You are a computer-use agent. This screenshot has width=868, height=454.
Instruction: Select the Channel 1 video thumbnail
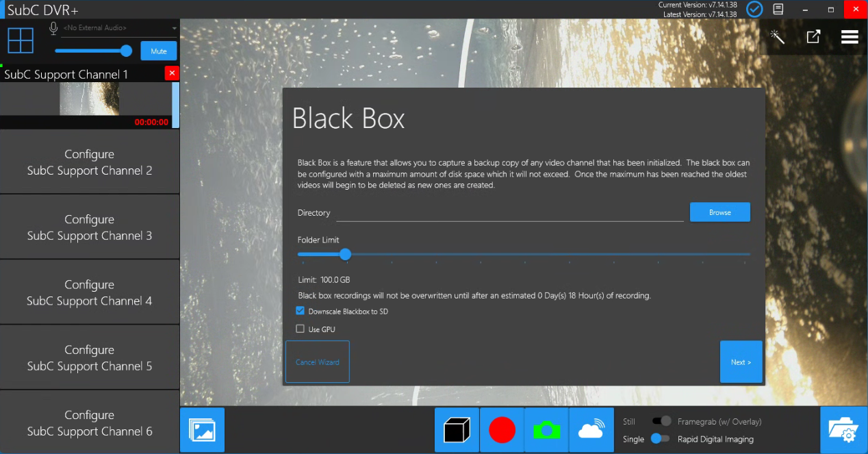(90, 99)
